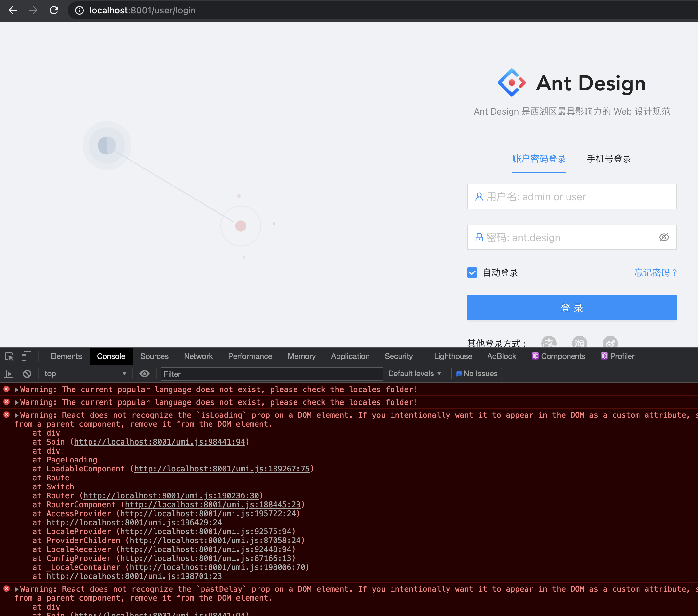The width and height of the screenshot is (698, 616).
Task: Open the Security tab
Action: pos(399,357)
